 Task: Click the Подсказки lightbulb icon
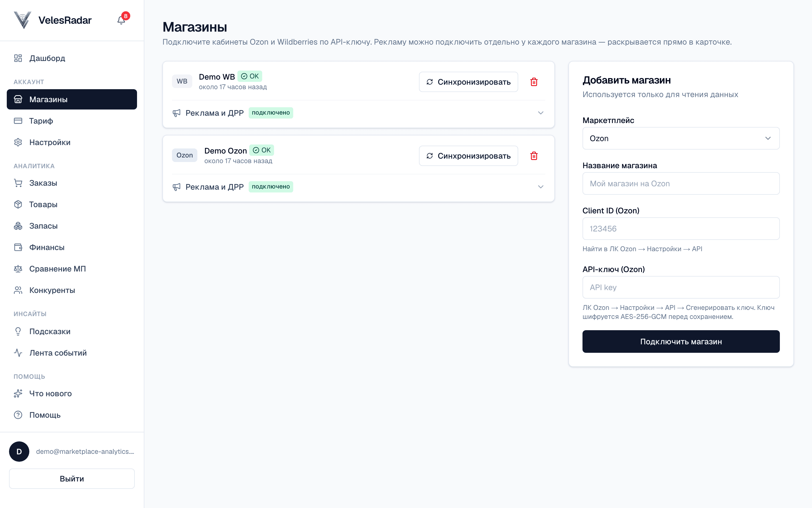point(18,331)
